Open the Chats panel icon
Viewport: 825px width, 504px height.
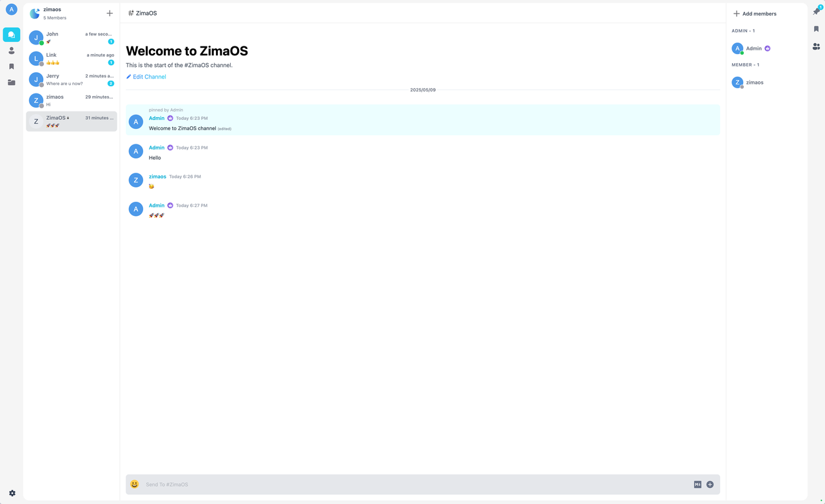coord(11,34)
